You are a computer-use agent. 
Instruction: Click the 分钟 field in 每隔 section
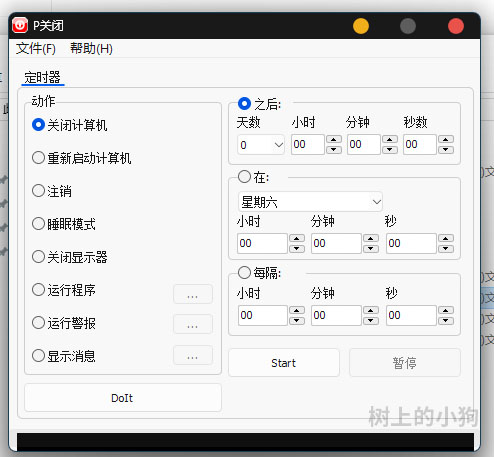[x=336, y=315]
